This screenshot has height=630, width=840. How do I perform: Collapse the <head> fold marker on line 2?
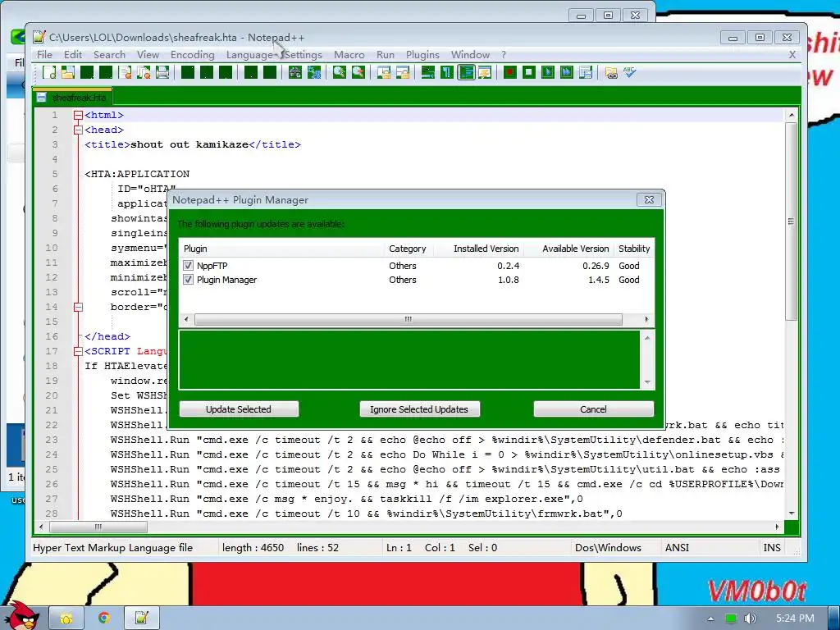78,130
